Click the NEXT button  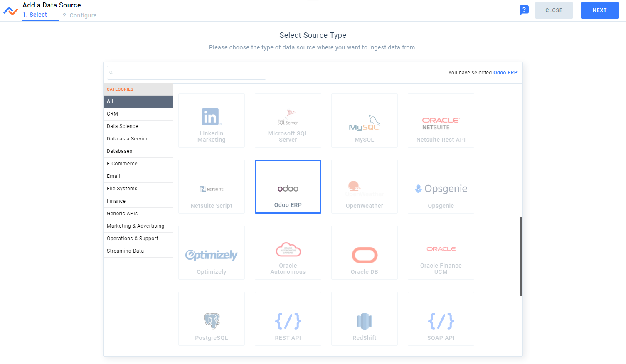click(x=599, y=10)
